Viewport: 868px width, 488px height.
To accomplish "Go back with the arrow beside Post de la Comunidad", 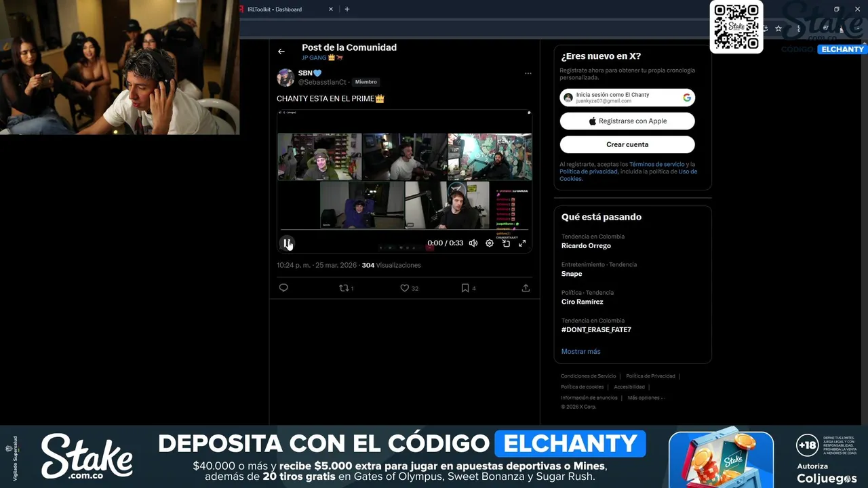I will coord(281,52).
